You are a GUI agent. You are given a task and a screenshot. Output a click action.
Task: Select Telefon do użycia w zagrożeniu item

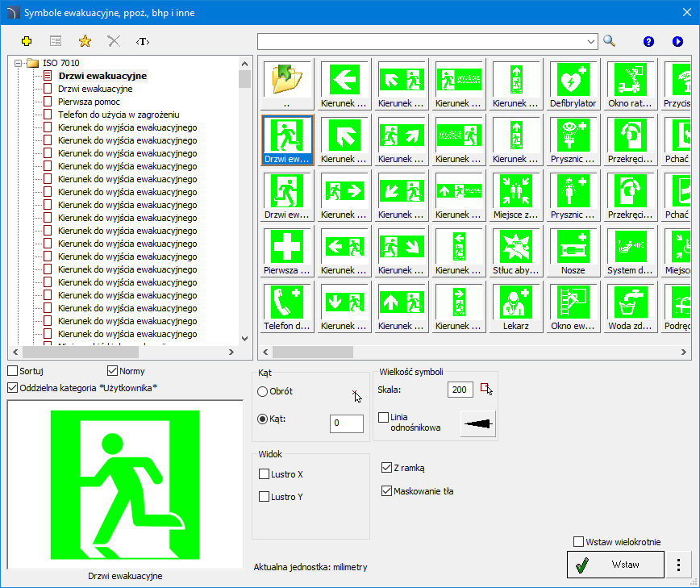[x=118, y=115]
